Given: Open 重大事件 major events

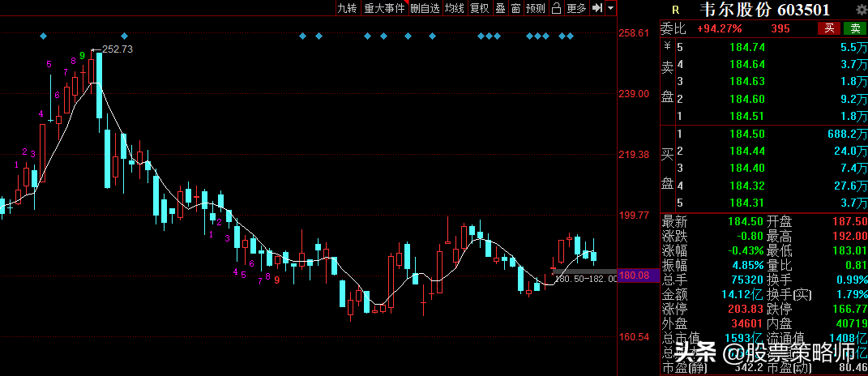Looking at the screenshot, I should 383,8.
